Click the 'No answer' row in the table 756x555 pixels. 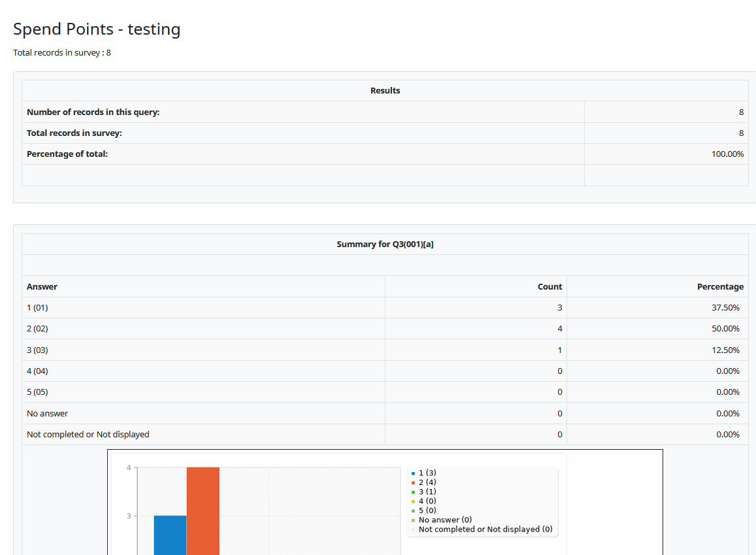[47, 414]
